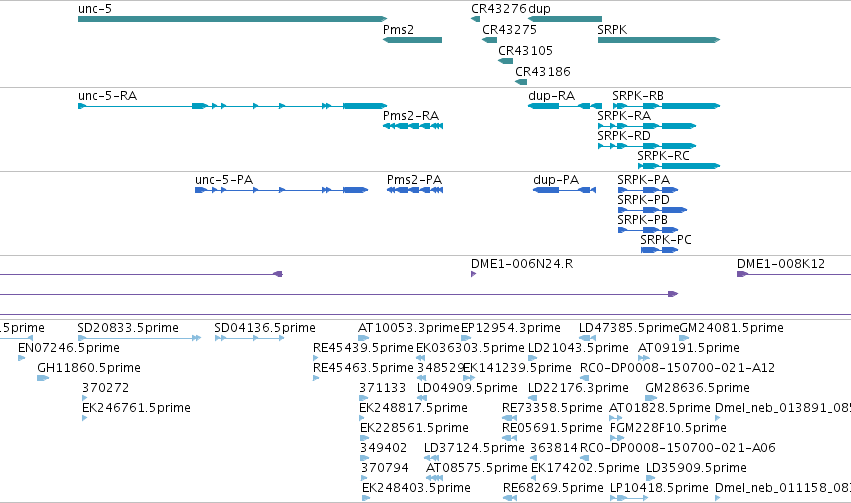Click the CR43186 gene label

pos(543,72)
